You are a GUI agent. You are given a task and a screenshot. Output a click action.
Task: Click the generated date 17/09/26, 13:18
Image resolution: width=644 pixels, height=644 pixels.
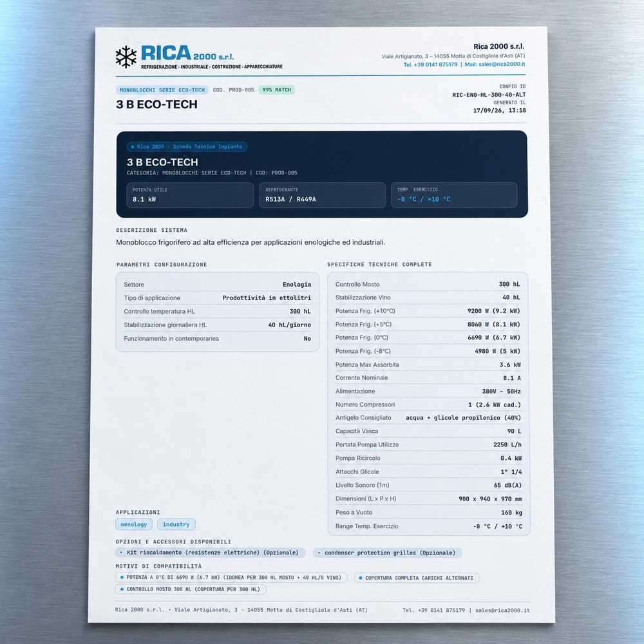pos(500,111)
